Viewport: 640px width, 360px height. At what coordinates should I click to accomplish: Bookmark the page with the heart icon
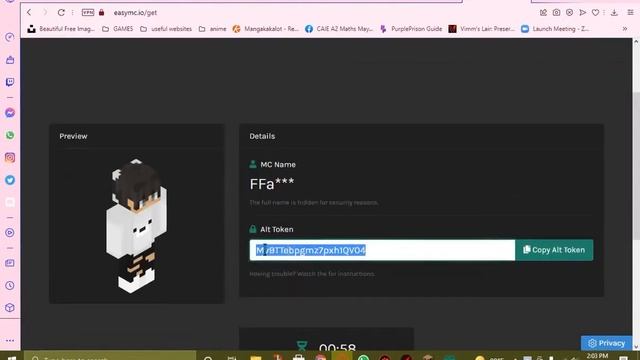pos(596,13)
